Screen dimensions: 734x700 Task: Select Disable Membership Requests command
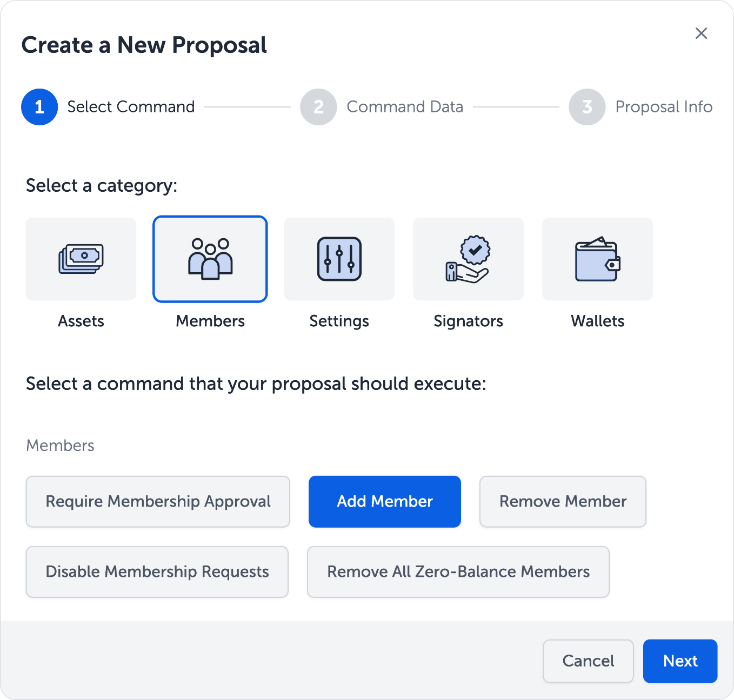pos(157,571)
